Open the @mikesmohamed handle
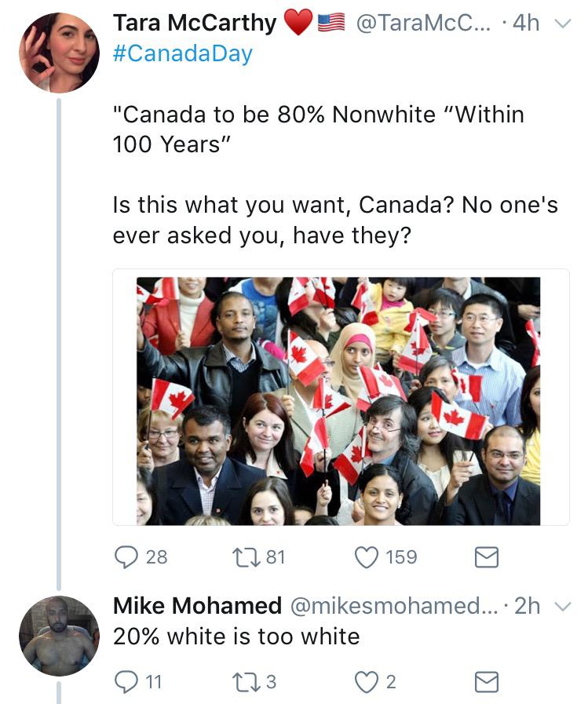 point(393,606)
